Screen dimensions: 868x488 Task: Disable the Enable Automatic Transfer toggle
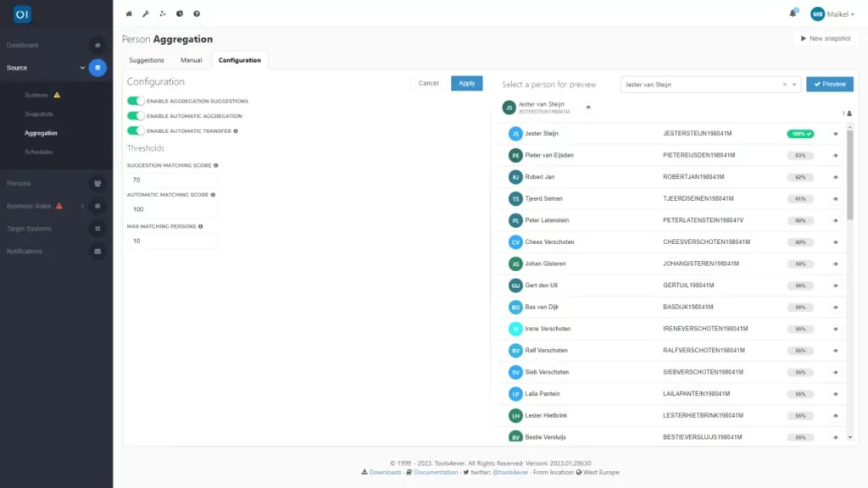[x=134, y=130]
